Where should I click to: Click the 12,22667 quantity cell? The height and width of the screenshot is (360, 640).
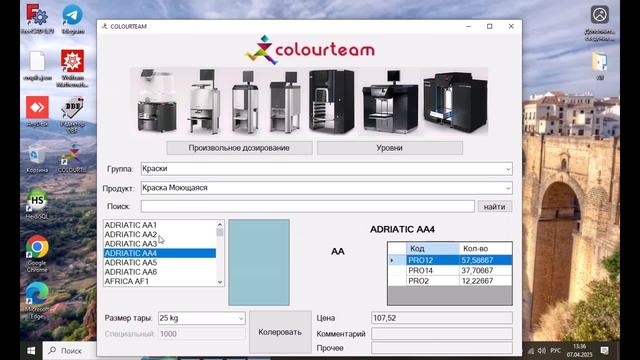pyautogui.click(x=486, y=281)
